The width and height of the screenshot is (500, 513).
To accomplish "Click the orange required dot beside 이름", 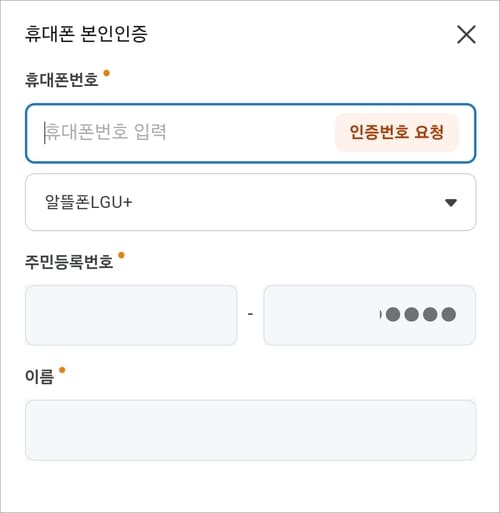I will (x=62, y=370).
